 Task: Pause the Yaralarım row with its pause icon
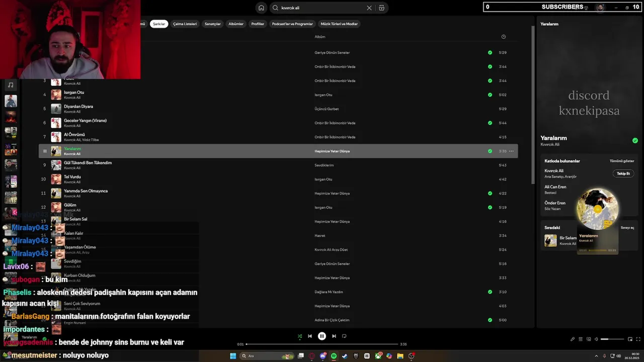tap(45, 151)
